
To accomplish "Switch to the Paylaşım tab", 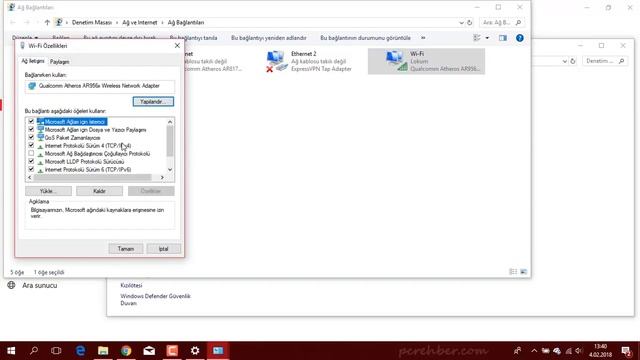I will pos(60,62).
